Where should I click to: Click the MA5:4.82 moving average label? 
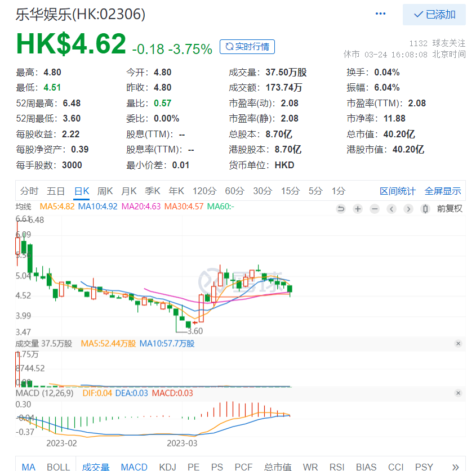57,207
